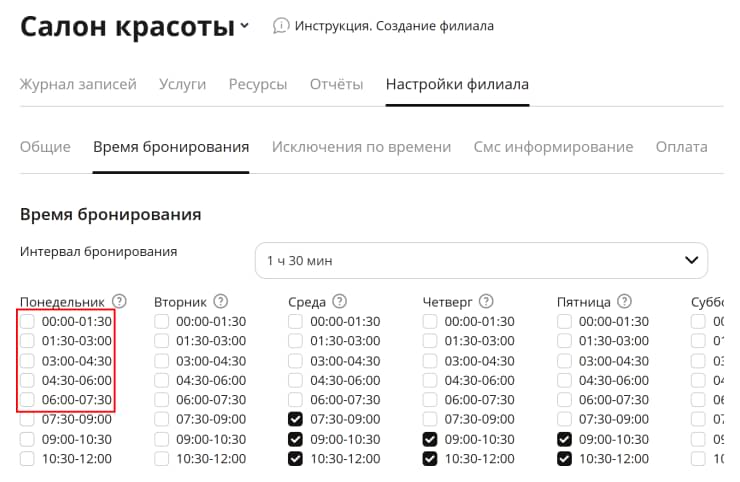Click the Интервал бронирования label

99,252
